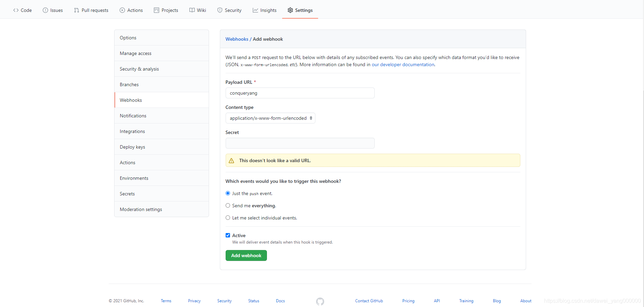Open the Blog footer link
This screenshot has width=644, height=307.
(497, 301)
